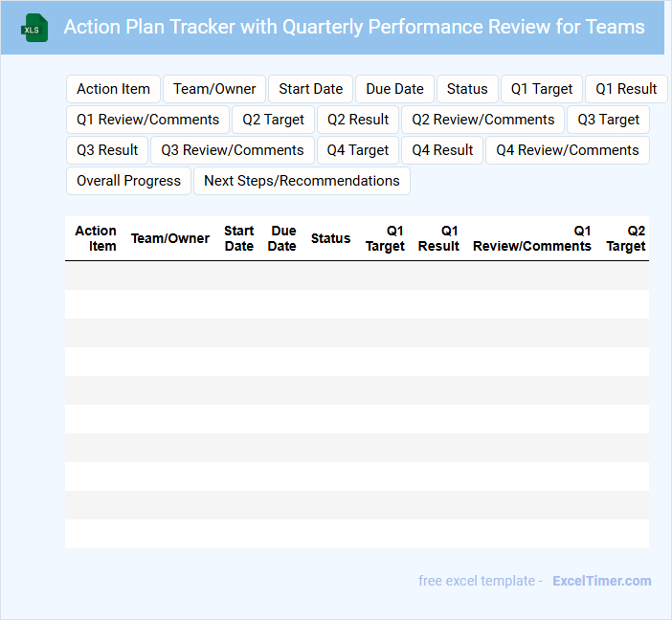Screen dimensions: 672x620
Task: Click the Q3 Target tag
Action: coord(609,120)
